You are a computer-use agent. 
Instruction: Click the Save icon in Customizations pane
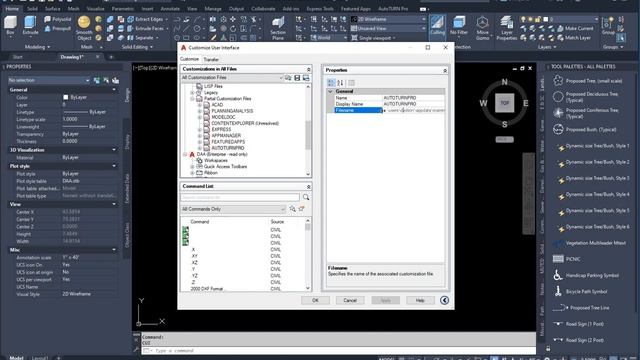pyautogui.click(x=297, y=78)
